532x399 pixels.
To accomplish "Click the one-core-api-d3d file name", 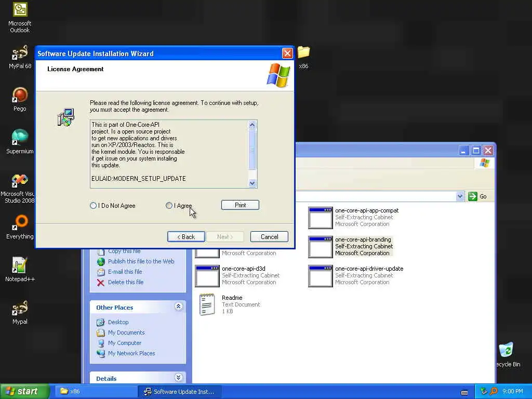I will coord(244,269).
